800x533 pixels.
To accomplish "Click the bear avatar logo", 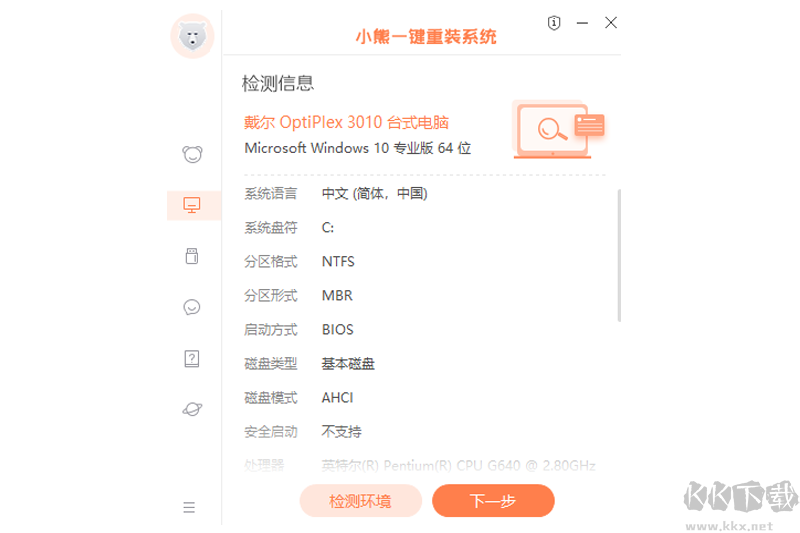I will (x=192, y=37).
